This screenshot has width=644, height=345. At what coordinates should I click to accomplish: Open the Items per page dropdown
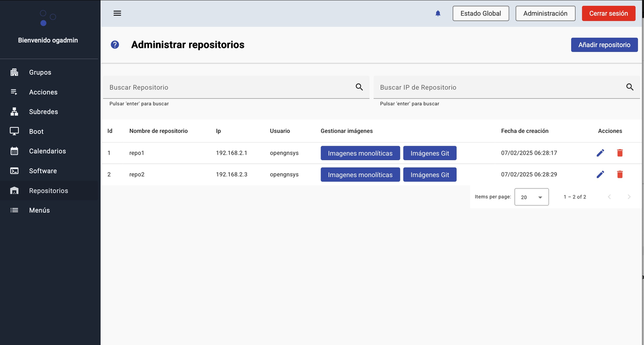click(531, 197)
